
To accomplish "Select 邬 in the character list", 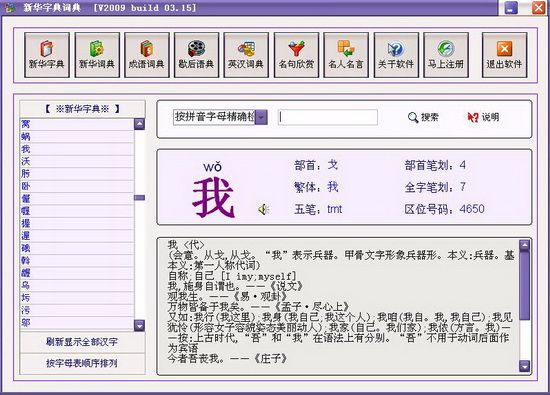I will [77, 322].
